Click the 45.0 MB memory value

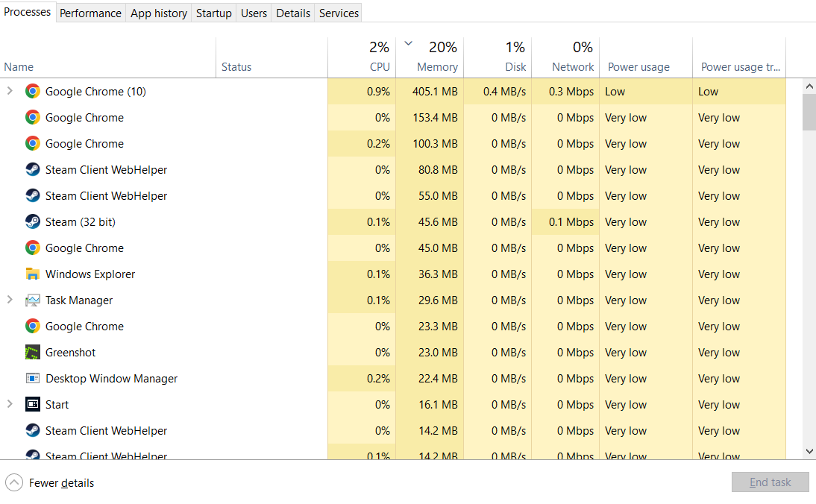(x=438, y=248)
